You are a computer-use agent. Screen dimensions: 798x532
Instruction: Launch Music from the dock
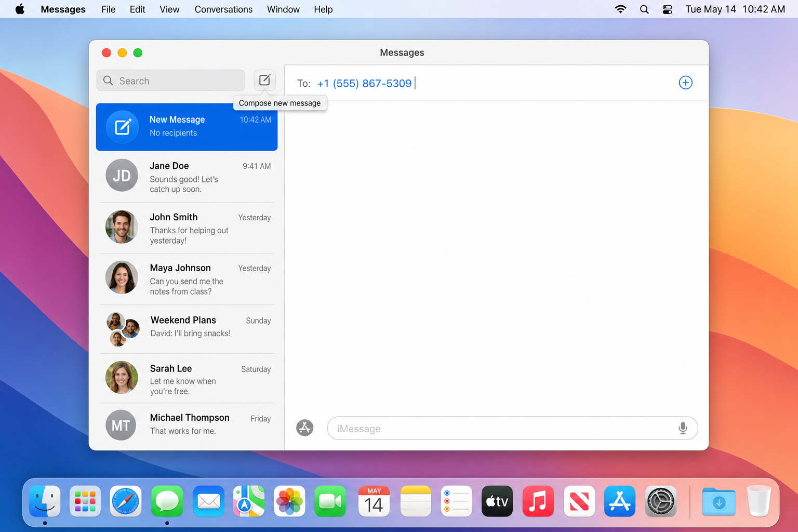(538, 501)
